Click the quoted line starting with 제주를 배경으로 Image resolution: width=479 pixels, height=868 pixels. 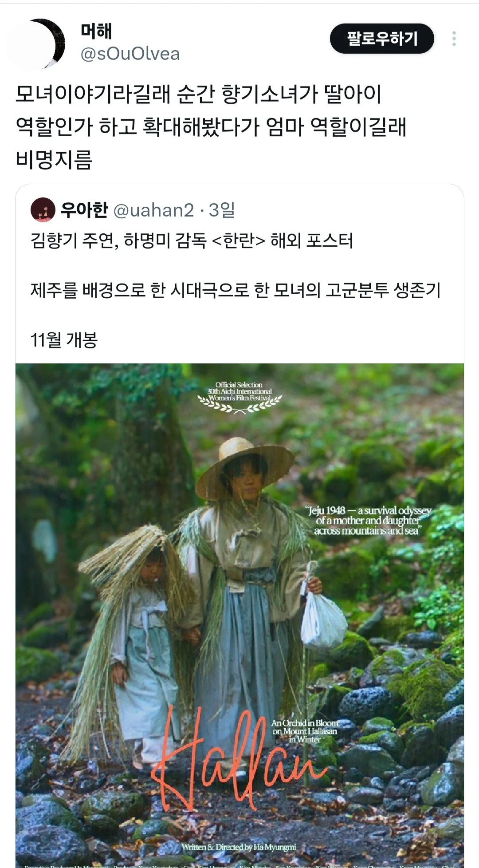[235, 291]
